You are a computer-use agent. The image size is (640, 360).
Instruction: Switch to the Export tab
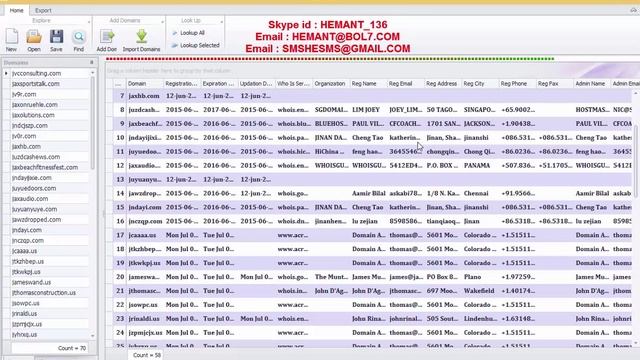coord(43,10)
